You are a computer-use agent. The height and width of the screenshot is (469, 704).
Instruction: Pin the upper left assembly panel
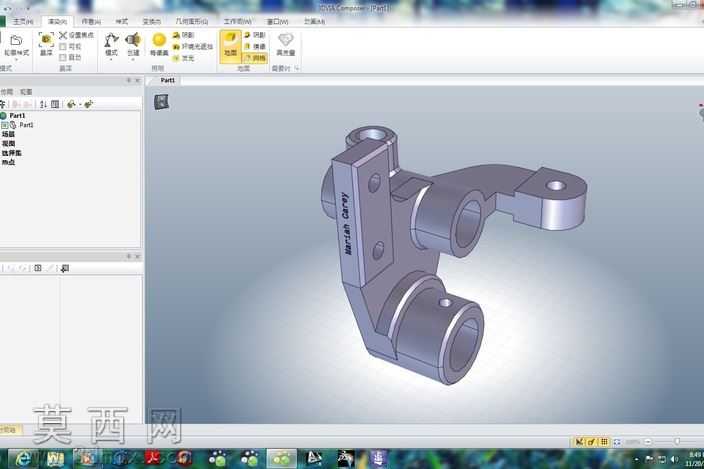(x=129, y=80)
